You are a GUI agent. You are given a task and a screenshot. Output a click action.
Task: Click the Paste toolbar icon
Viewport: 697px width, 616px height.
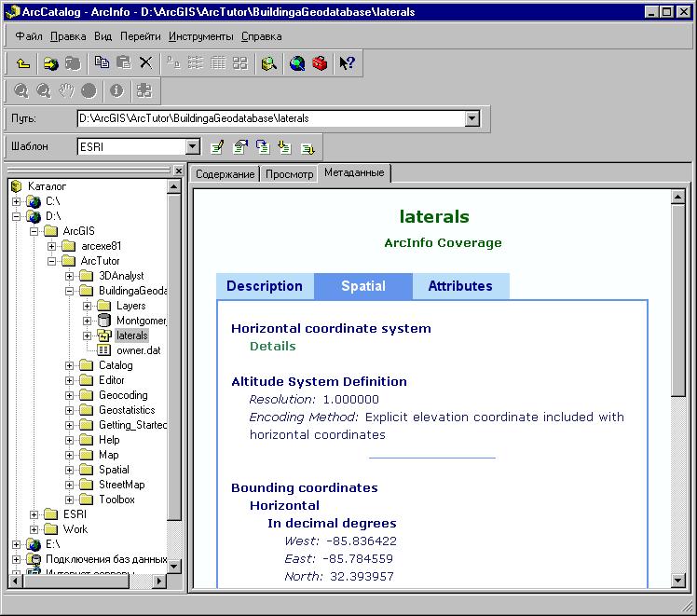coord(124,62)
